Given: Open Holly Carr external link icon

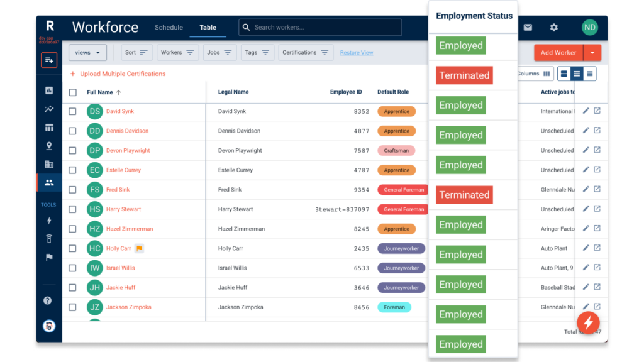Looking at the screenshot, I should 597,248.
